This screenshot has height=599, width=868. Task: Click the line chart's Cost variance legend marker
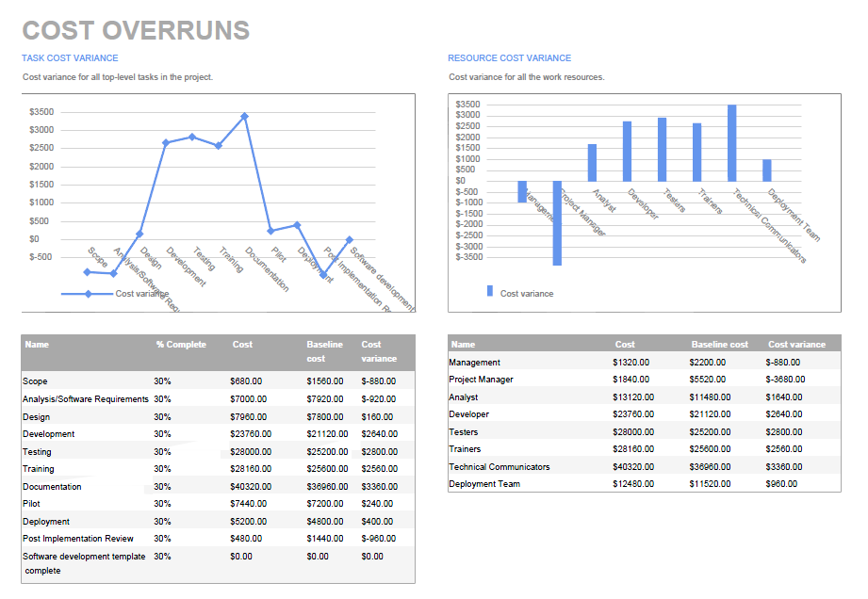[88, 294]
